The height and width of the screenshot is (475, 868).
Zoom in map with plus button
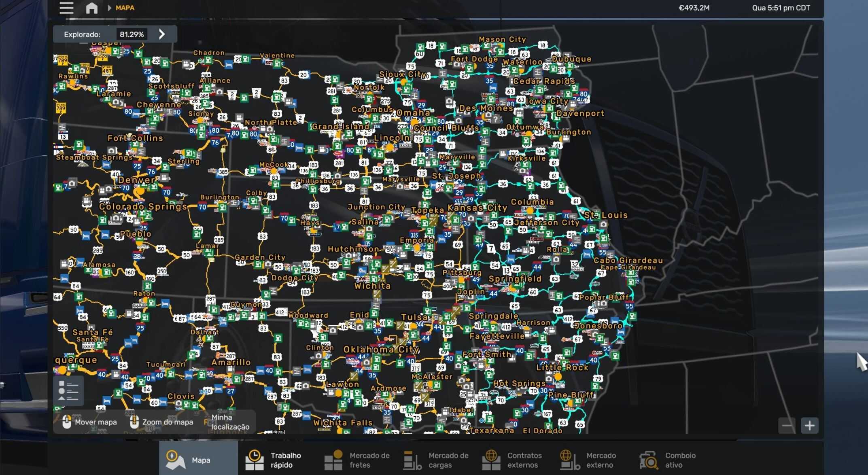(809, 425)
